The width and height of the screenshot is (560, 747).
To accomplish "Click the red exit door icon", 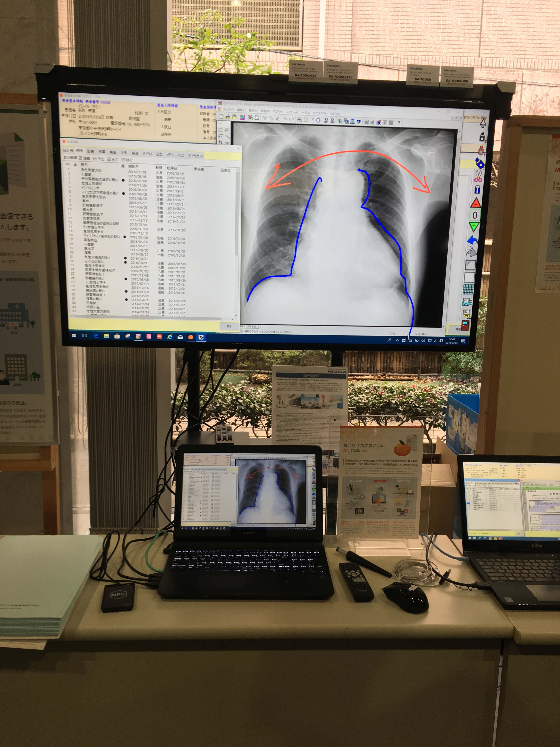I will (x=465, y=326).
